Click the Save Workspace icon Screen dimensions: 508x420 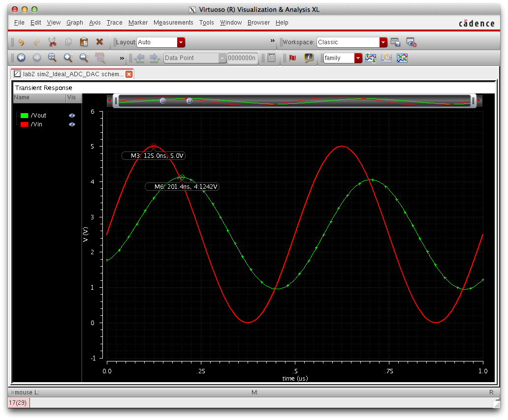click(395, 42)
